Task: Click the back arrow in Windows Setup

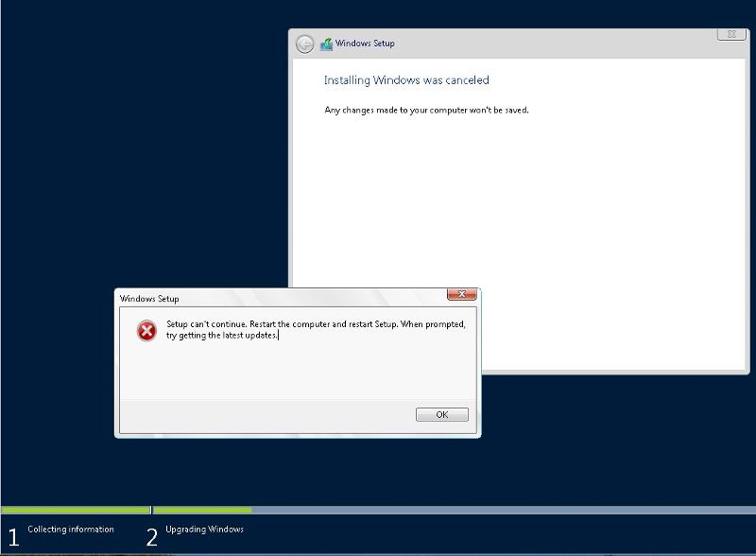Action: (304, 44)
